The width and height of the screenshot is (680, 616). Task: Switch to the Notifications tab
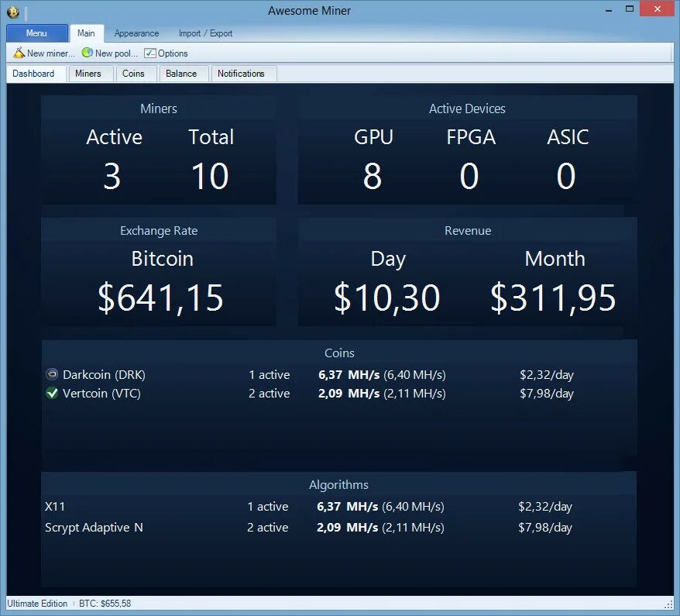click(242, 73)
